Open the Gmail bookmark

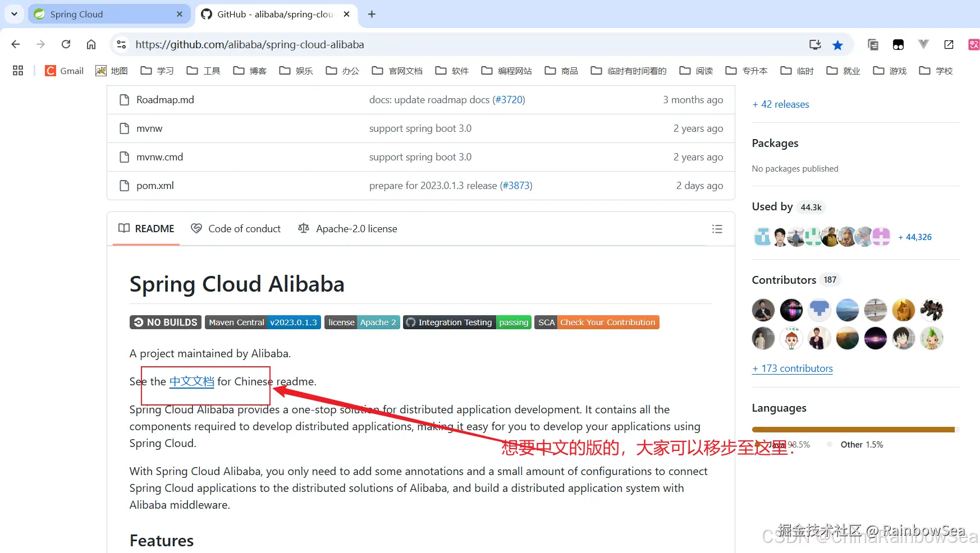[65, 71]
